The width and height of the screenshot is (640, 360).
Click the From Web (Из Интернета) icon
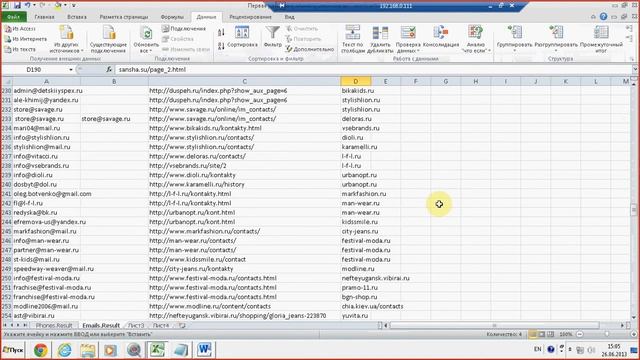tap(8, 39)
